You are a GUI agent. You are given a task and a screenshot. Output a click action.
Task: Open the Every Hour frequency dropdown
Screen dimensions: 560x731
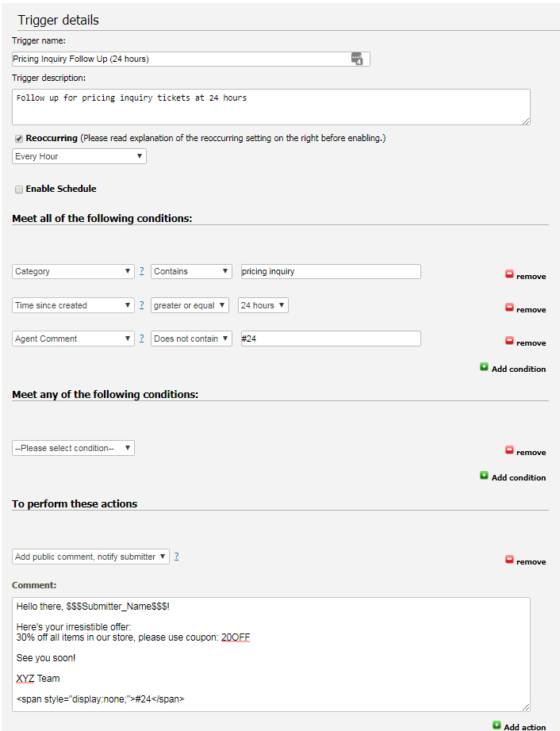click(x=79, y=155)
